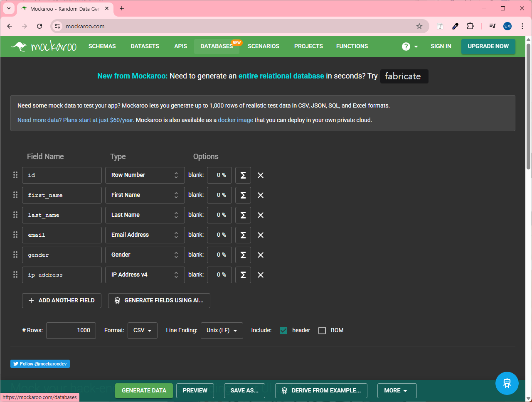Open the help question mark menu

(x=410, y=47)
